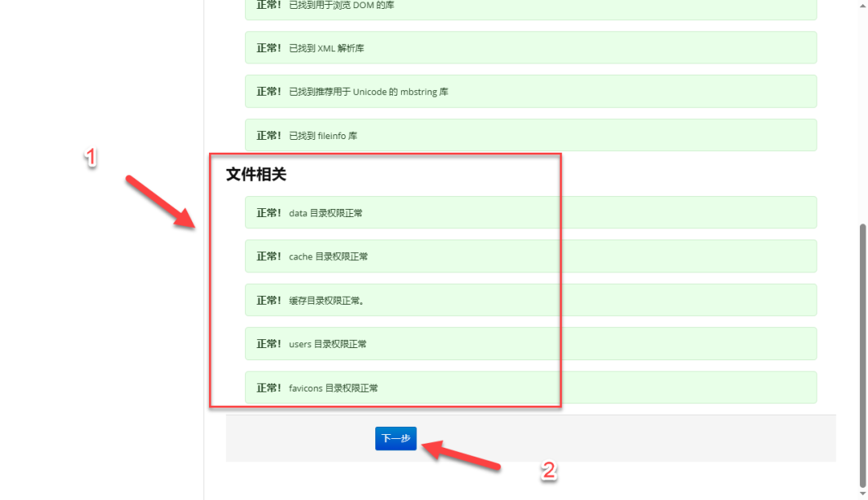This screenshot has width=868, height=500.
Task: Click the scroll-down arrow on the scrollbar
Action: (862, 494)
